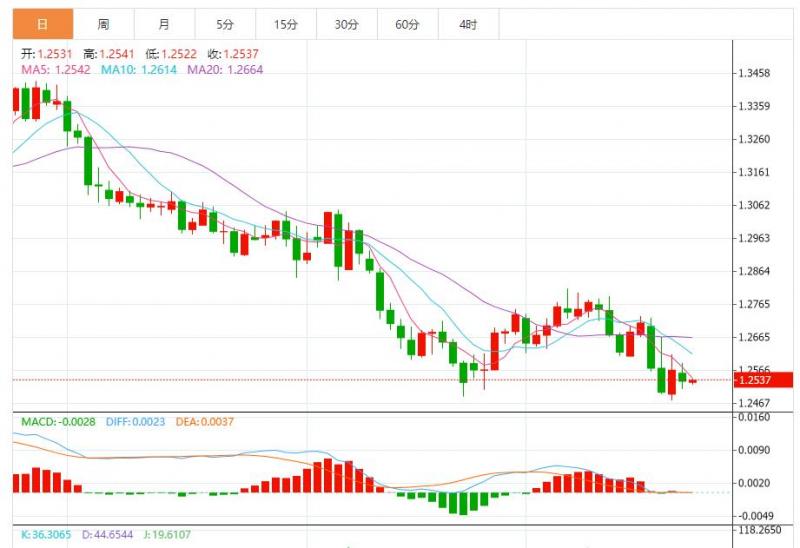The width and height of the screenshot is (800, 548).
Task: Open the 30分 timeframe tab
Action: tap(347, 24)
